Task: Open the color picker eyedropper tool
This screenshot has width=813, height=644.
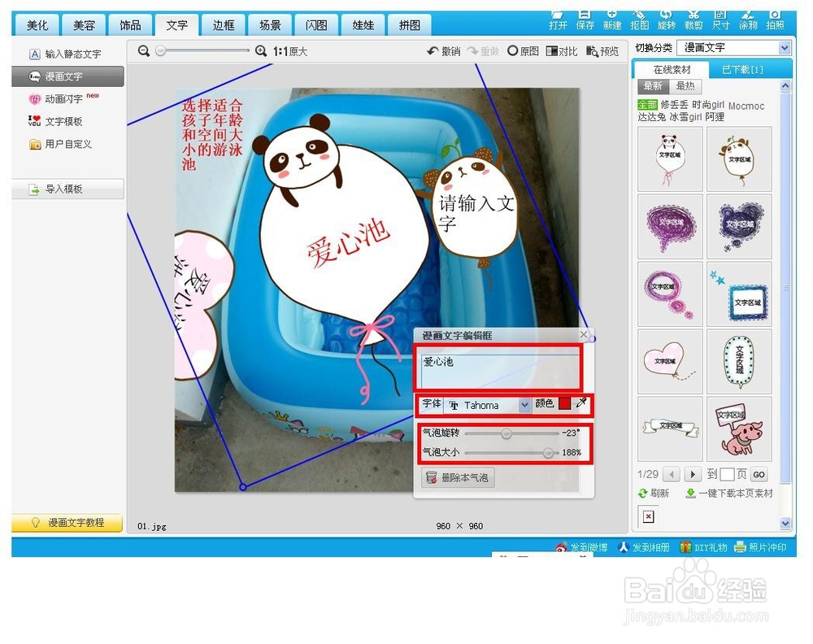Action: point(581,404)
